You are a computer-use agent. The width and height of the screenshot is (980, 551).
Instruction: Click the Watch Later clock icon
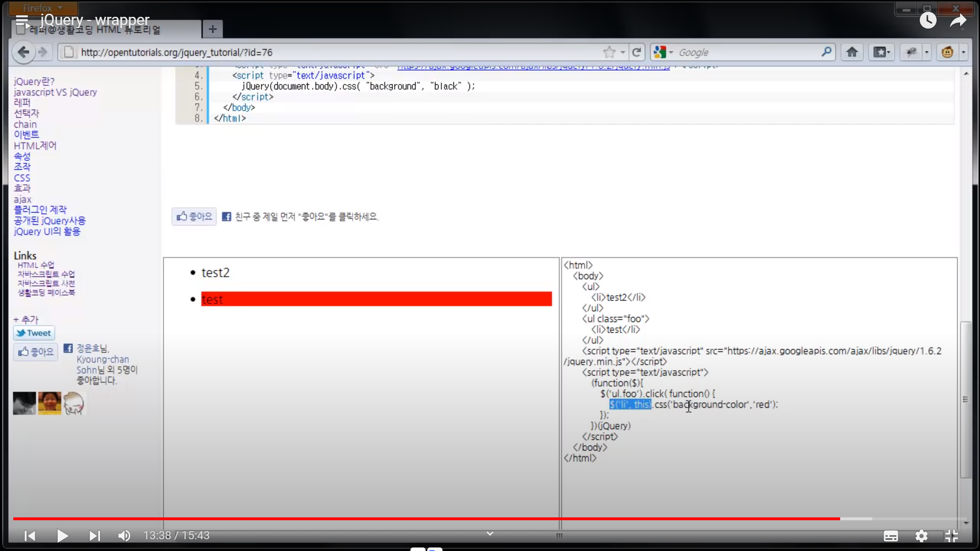click(928, 20)
